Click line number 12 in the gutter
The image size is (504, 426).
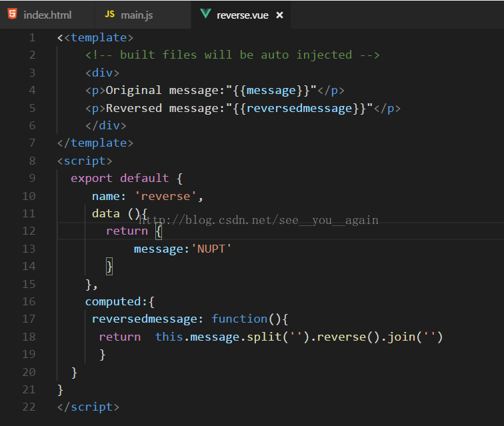[29, 231]
